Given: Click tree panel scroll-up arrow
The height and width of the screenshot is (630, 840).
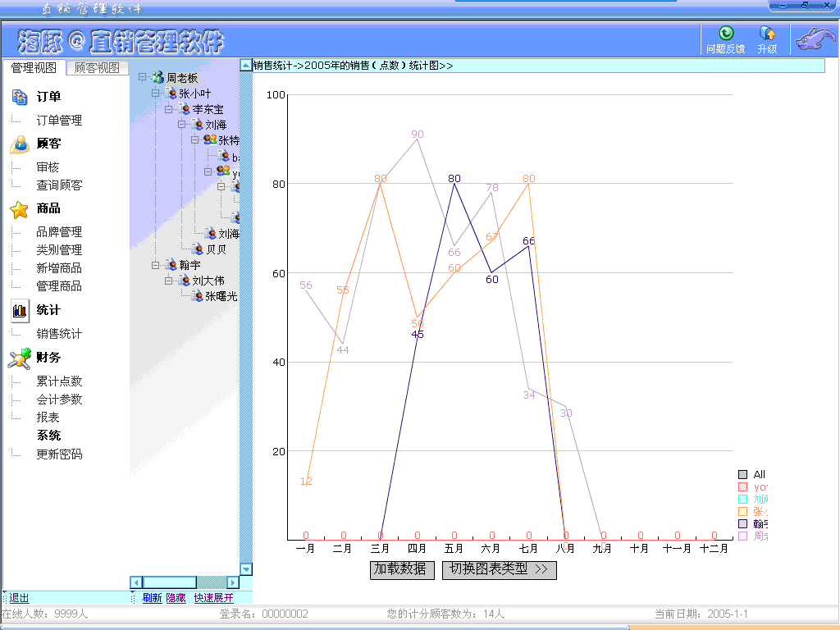Looking at the screenshot, I should pos(246,66).
